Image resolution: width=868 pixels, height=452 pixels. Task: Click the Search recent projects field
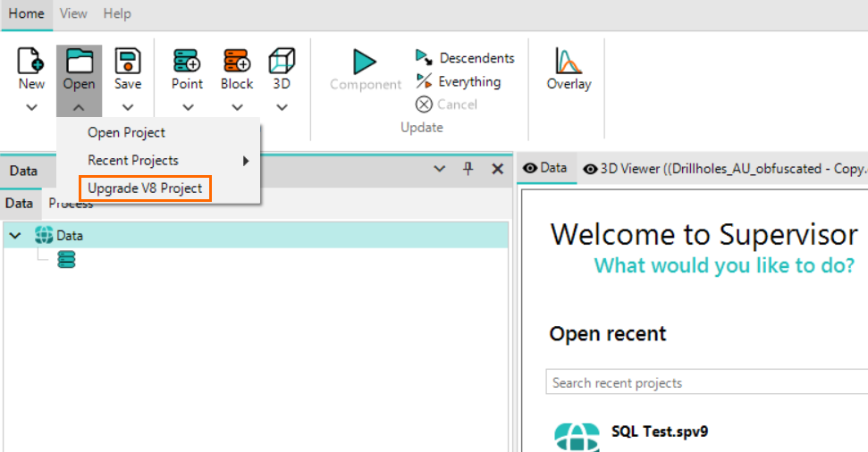click(707, 383)
